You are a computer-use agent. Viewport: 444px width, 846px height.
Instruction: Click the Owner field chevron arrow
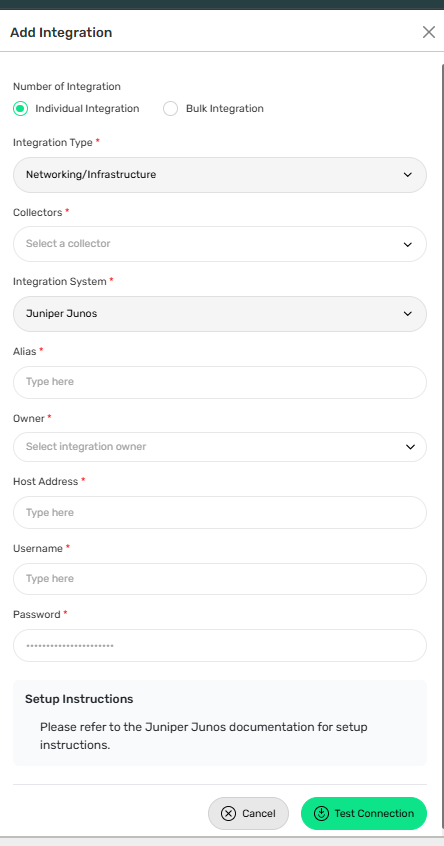coord(410,447)
